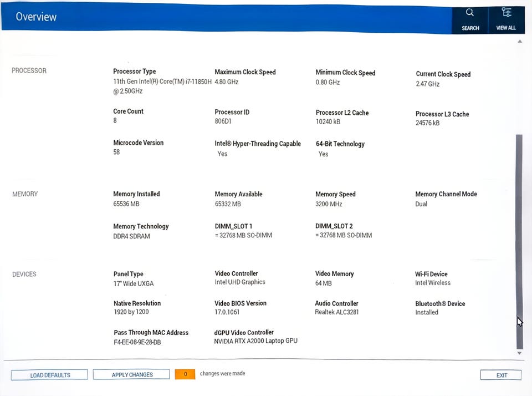This screenshot has width=532, height=396.
Task: Select minimum clock speed value '0.80 GHz'
Action: (328, 82)
